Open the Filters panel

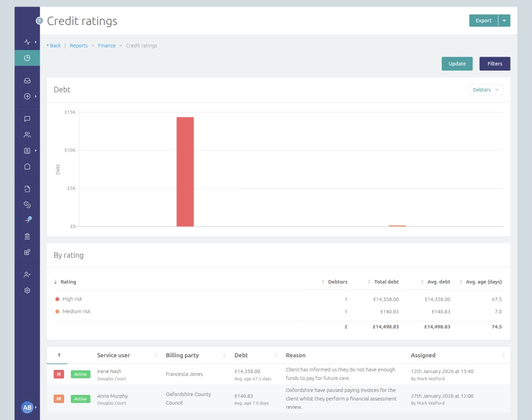[x=495, y=64]
